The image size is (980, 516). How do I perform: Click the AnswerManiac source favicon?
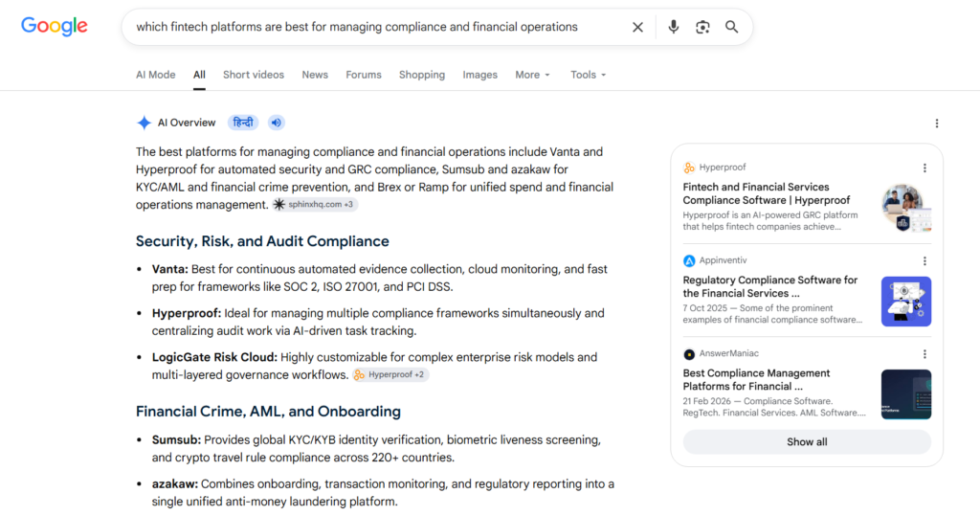point(689,354)
